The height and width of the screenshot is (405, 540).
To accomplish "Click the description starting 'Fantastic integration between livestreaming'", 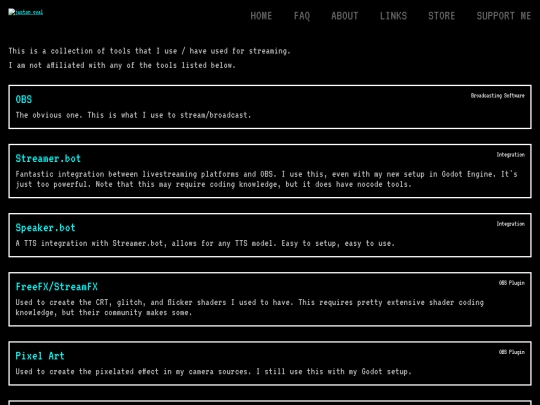I will pos(266,179).
